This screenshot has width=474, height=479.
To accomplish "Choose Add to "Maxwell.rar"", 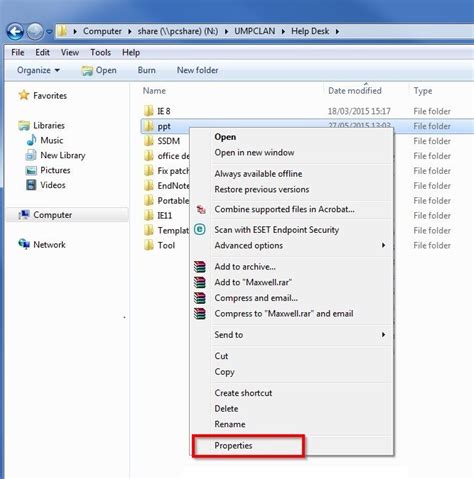I will [253, 282].
